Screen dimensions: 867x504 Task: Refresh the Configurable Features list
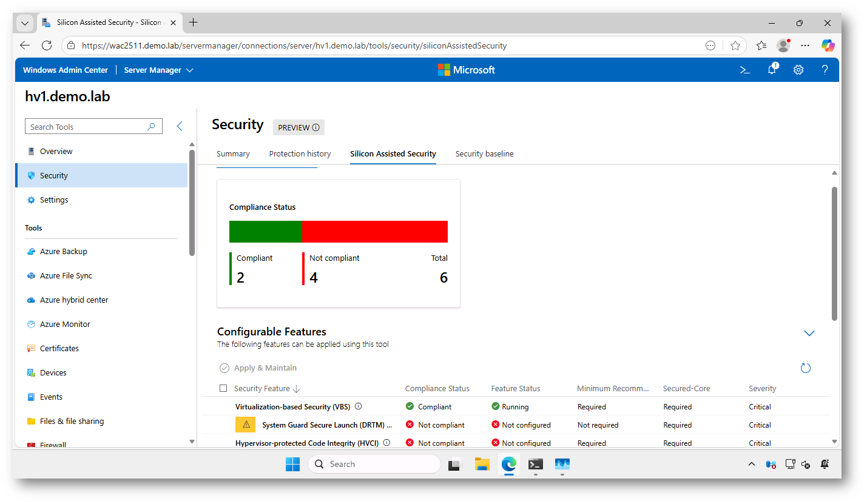(x=806, y=368)
